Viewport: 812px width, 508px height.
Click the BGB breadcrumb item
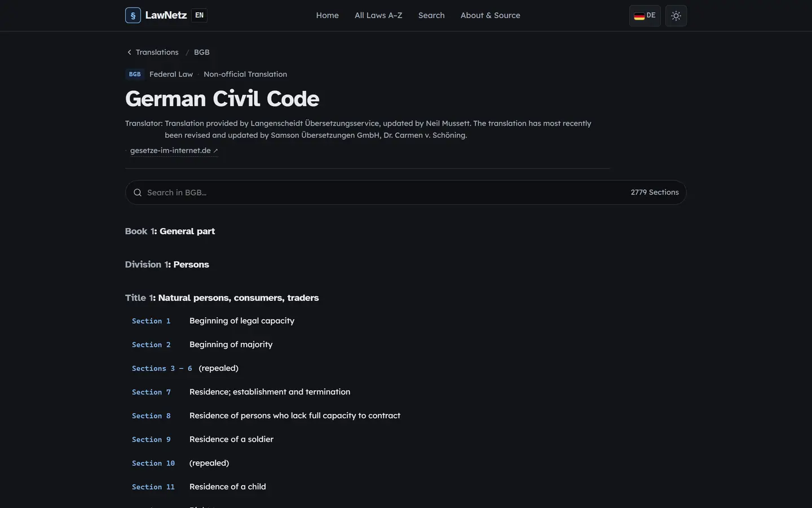[x=202, y=52]
